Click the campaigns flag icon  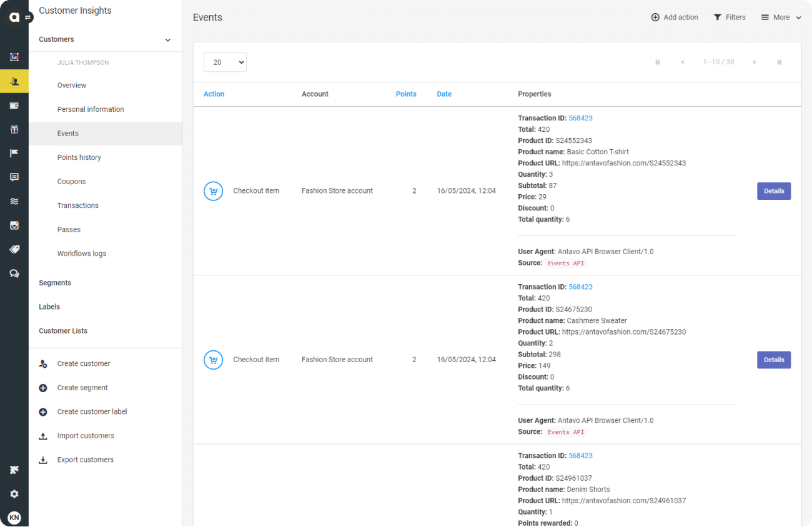14,153
